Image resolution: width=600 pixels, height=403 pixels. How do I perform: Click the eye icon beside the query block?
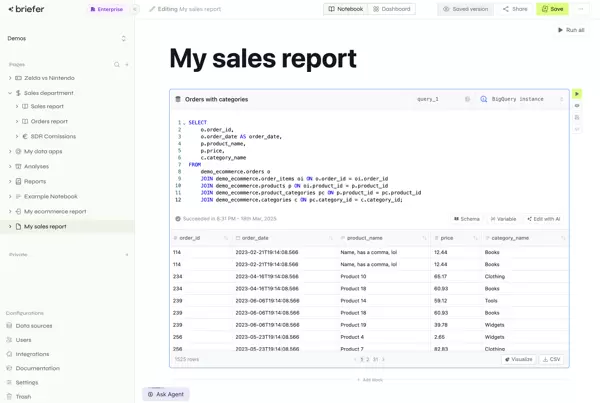click(577, 106)
